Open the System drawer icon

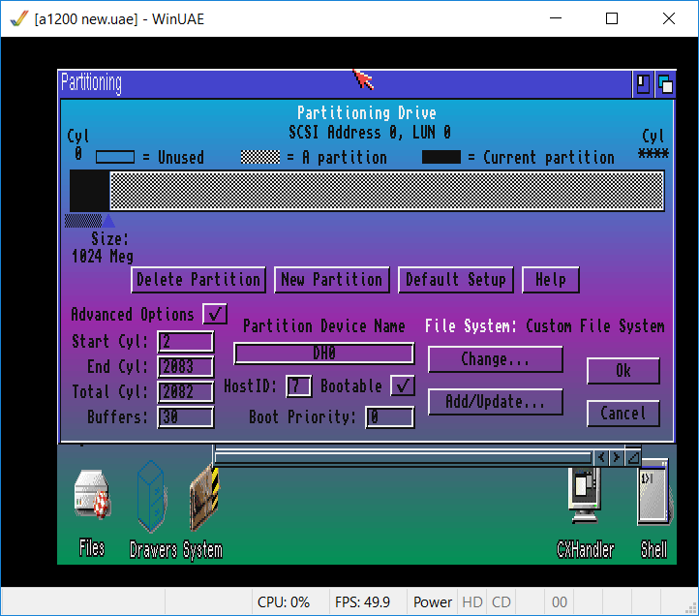(204, 498)
